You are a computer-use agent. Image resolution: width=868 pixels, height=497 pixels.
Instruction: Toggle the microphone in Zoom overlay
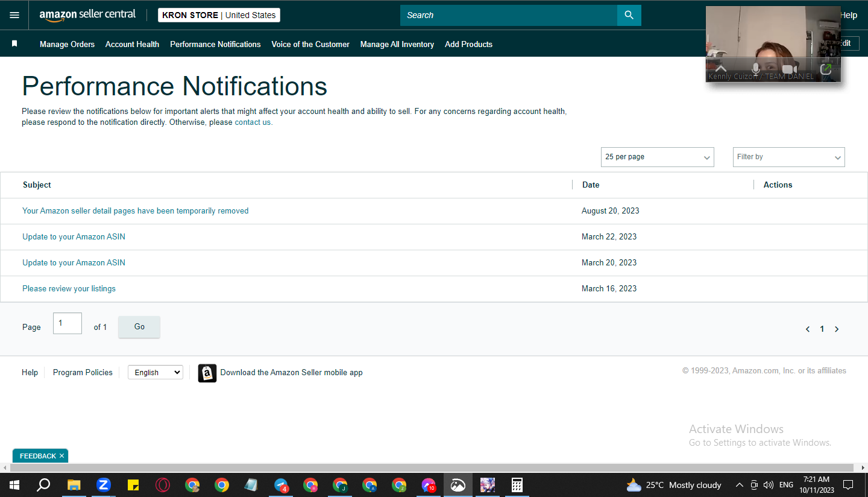coord(756,69)
